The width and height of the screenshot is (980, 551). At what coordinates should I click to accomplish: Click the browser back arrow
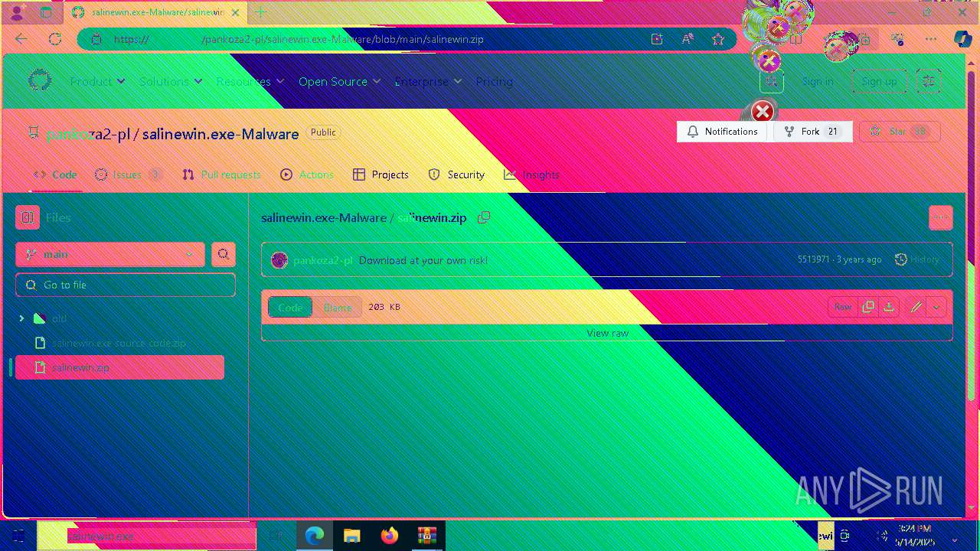pos(21,39)
